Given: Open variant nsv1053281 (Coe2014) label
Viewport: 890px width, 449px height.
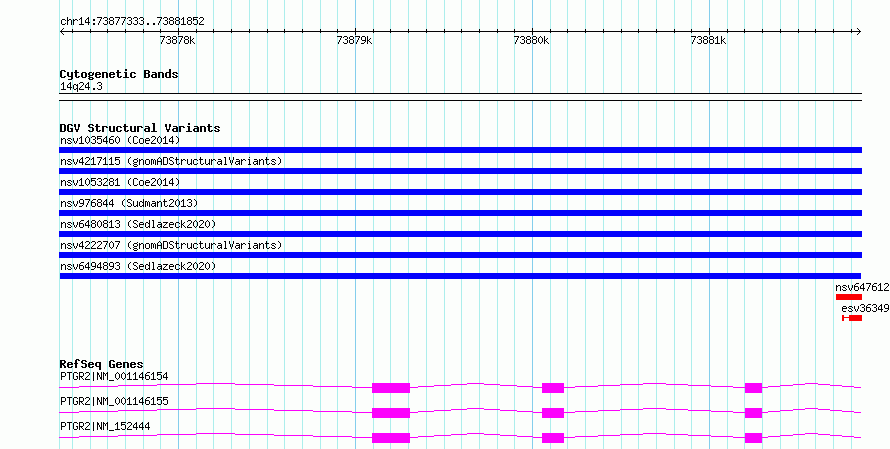Looking at the screenshot, I should [x=120, y=182].
